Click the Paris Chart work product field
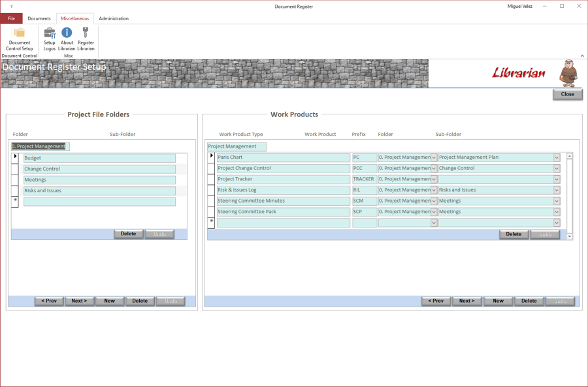Image resolution: width=588 pixels, height=387 pixels. [x=284, y=158]
